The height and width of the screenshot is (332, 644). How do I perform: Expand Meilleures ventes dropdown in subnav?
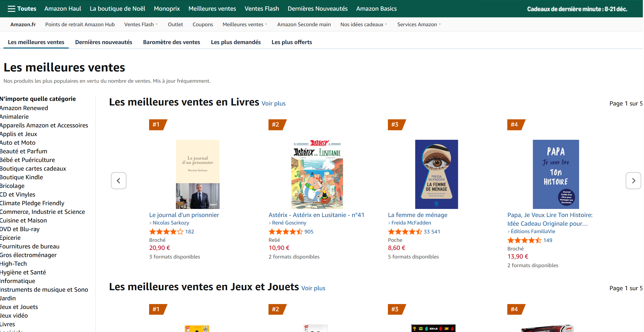[x=245, y=24]
